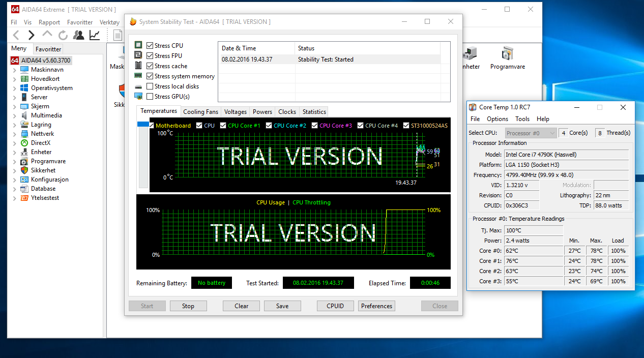The image size is (644, 358).
Task: Expand the Nettverk tree node
Action: pos(14,134)
